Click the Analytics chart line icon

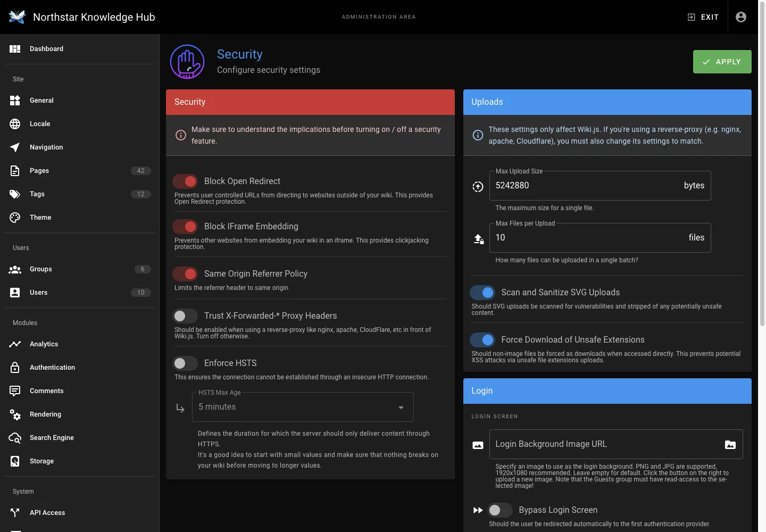coord(15,344)
